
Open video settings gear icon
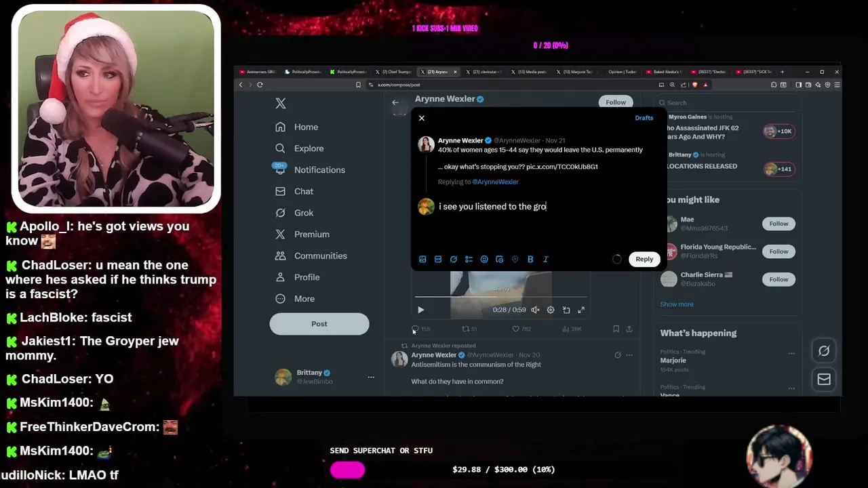[x=551, y=310]
